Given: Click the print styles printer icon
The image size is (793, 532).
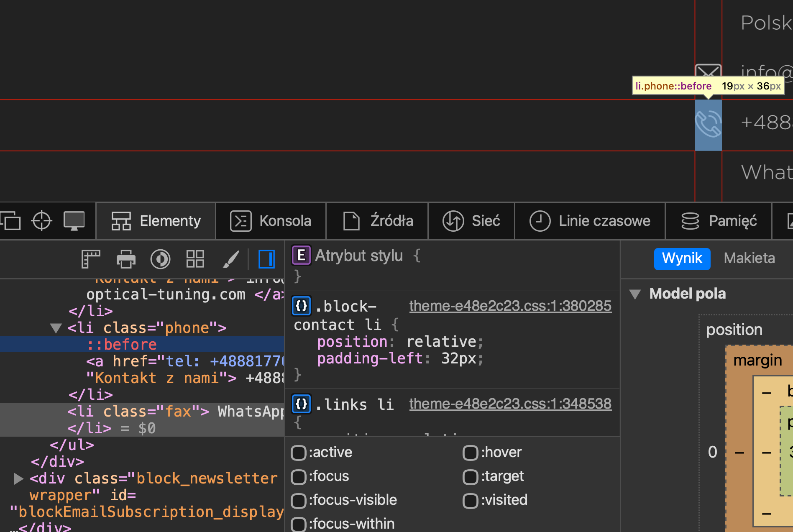Looking at the screenshot, I should click(x=126, y=259).
